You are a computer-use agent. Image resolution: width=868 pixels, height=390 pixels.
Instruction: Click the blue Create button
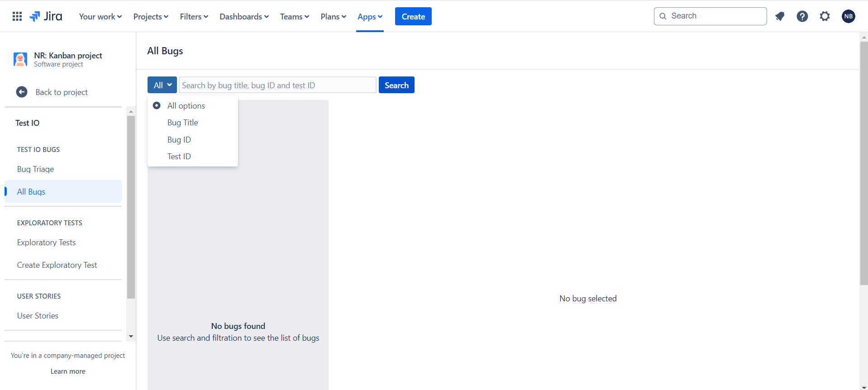[413, 16]
